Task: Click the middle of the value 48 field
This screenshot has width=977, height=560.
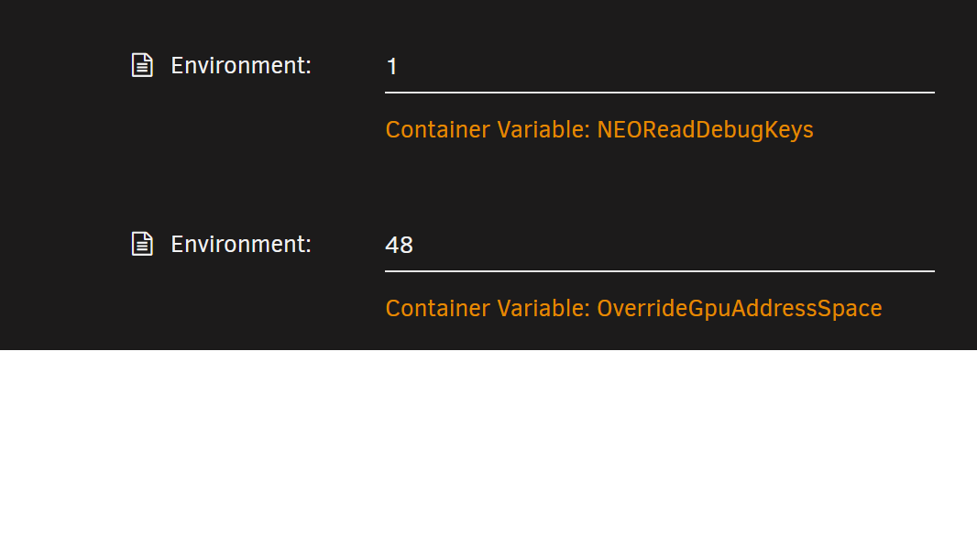Action: (x=660, y=245)
